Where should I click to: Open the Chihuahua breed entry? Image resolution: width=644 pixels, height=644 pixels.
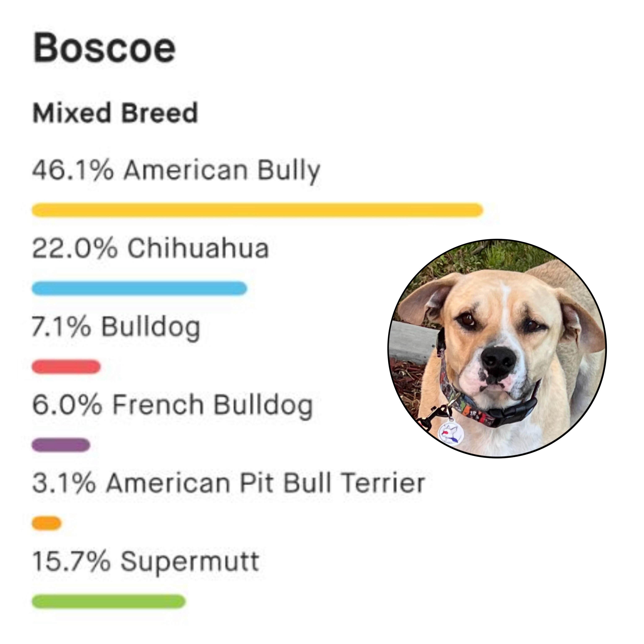(x=150, y=249)
